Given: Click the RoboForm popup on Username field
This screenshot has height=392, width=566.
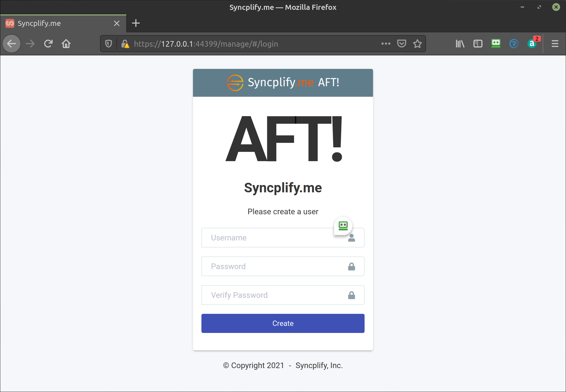Looking at the screenshot, I should 343,226.
